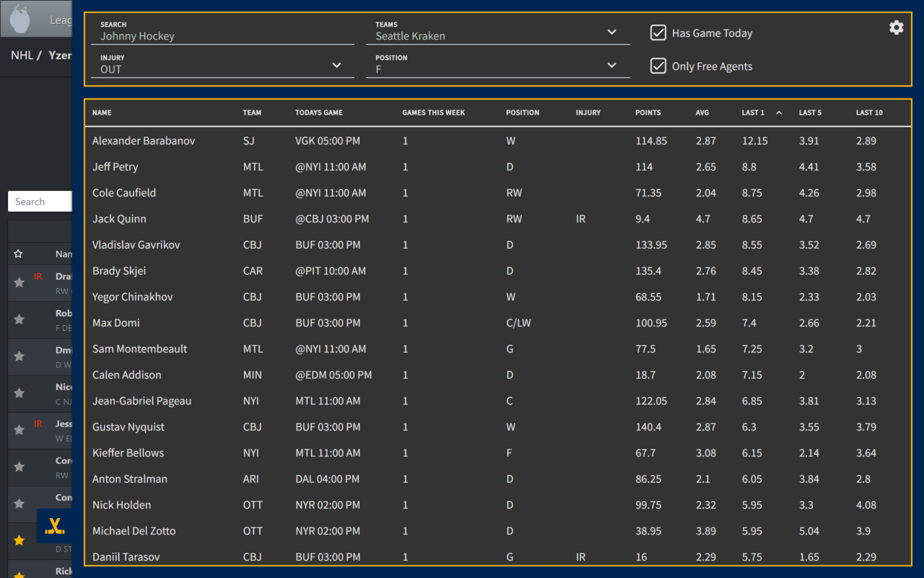Select player Brady Skjei
924x578 pixels.
(119, 271)
